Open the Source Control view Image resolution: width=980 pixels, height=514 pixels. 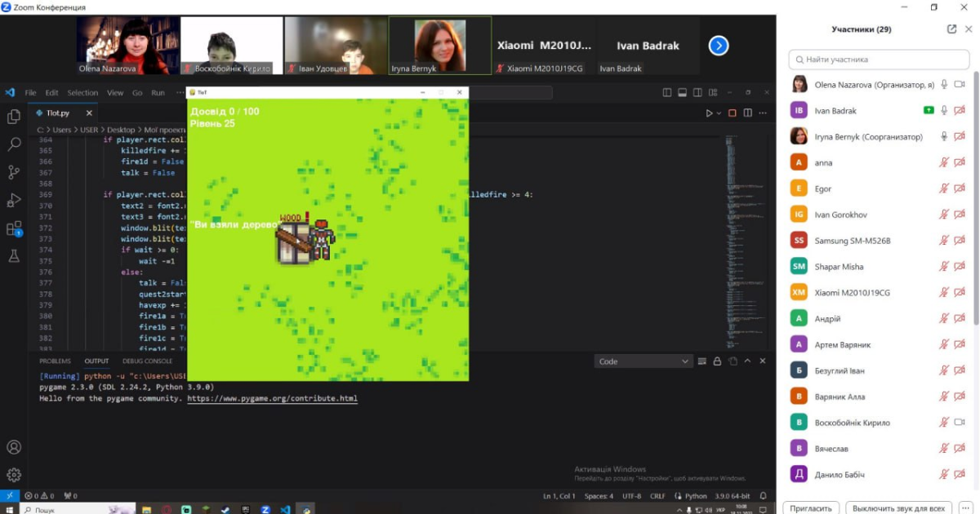coord(14,172)
